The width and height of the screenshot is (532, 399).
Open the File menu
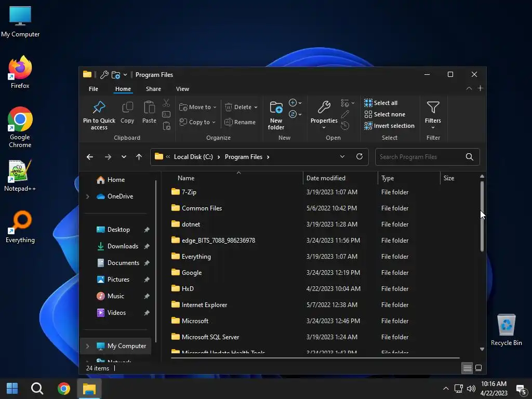pyautogui.click(x=94, y=89)
